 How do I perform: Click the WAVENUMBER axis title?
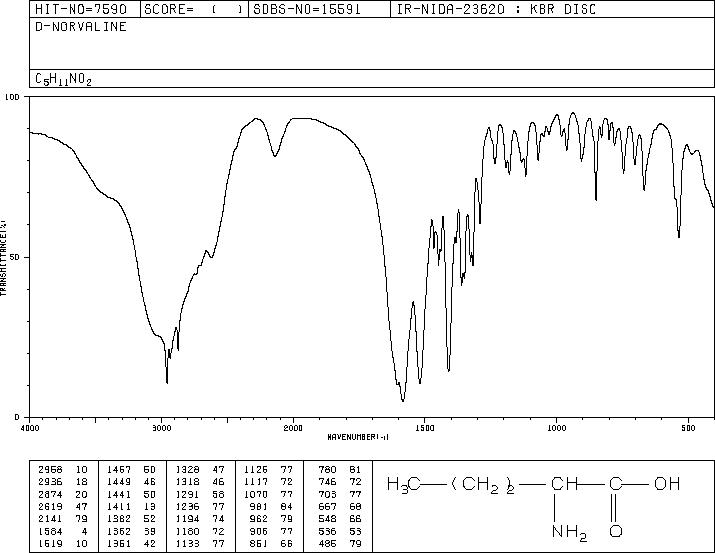tap(358, 437)
